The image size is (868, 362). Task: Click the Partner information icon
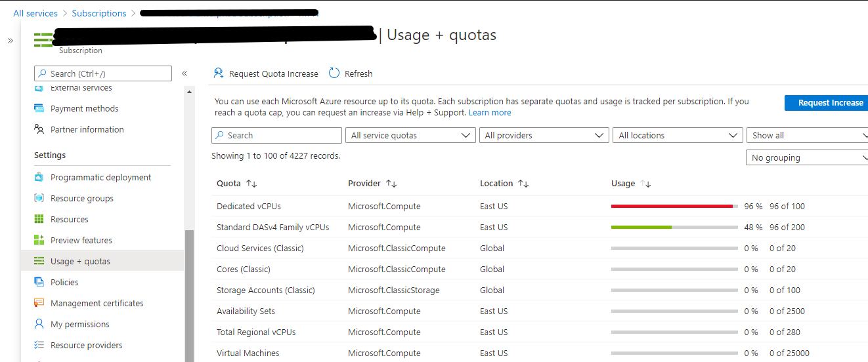tap(39, 129)
